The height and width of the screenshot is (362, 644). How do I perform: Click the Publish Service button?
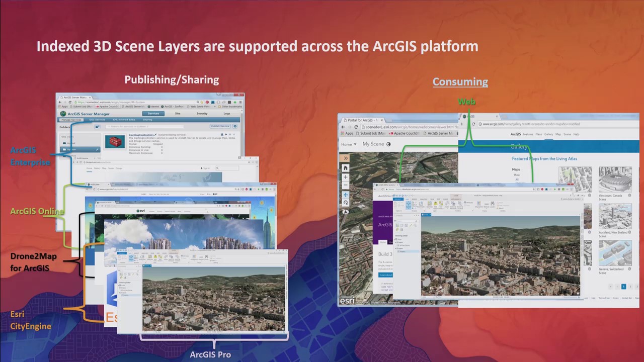220,126
